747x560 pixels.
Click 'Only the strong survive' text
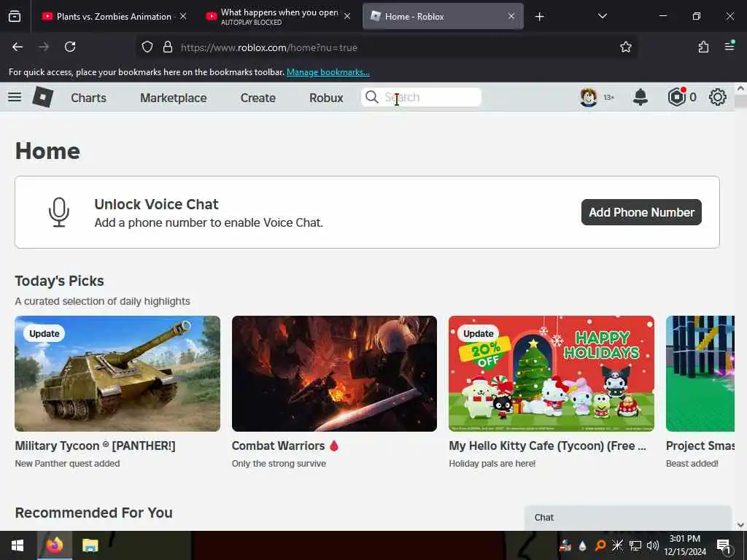(279, 463)
